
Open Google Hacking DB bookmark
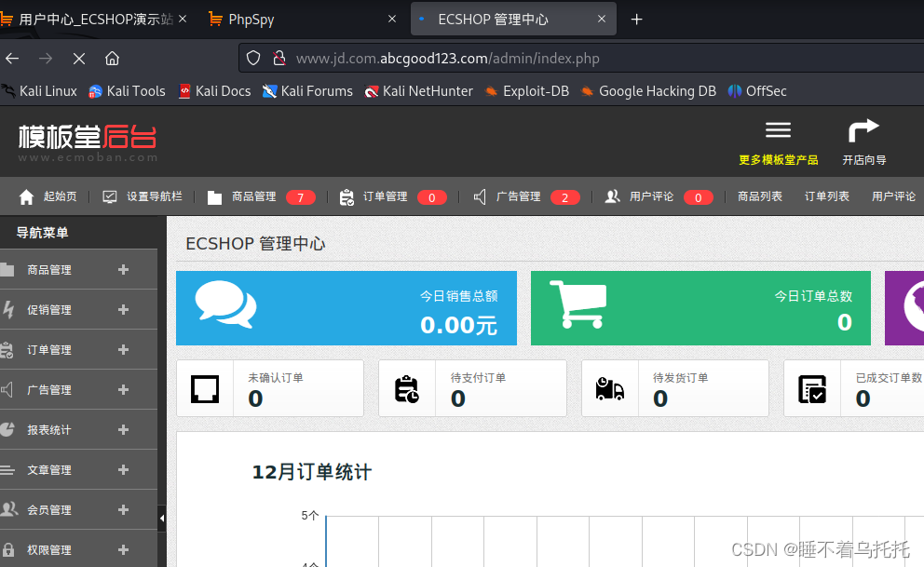(x=648, y=91)
